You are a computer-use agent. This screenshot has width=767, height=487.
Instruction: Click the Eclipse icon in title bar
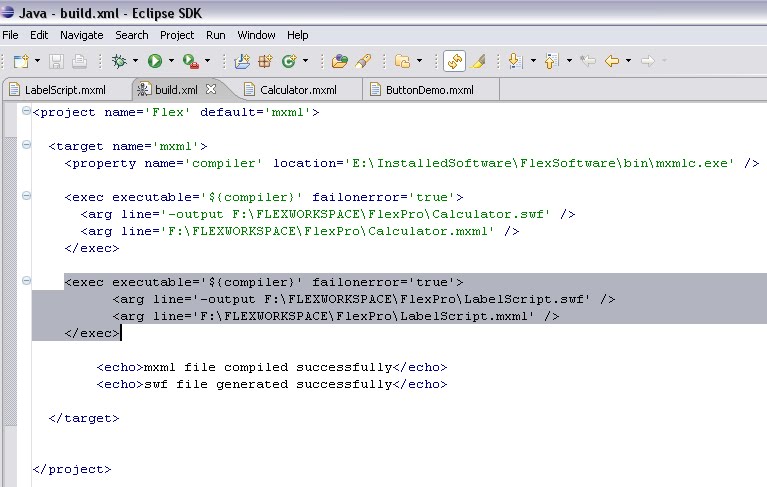(x=7, y=12)
